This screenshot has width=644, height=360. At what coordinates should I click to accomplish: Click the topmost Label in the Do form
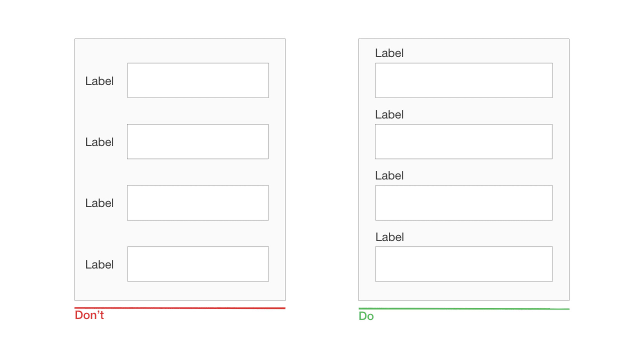[389, 53]
